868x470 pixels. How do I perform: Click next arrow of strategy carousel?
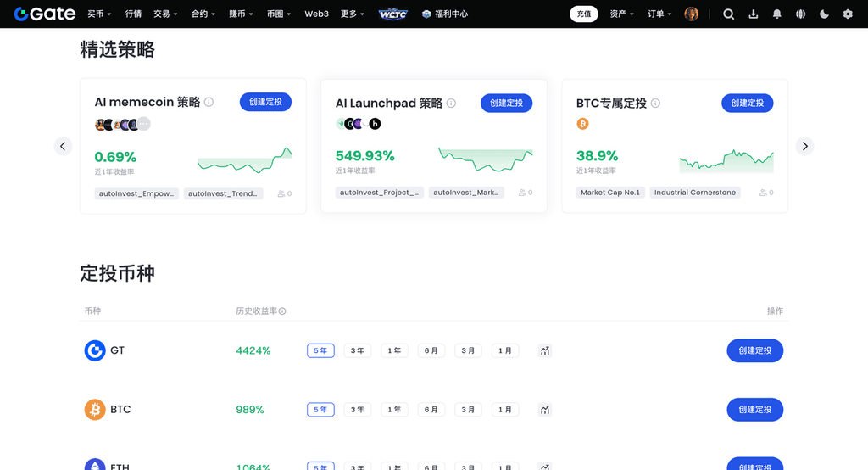(804, 146)
